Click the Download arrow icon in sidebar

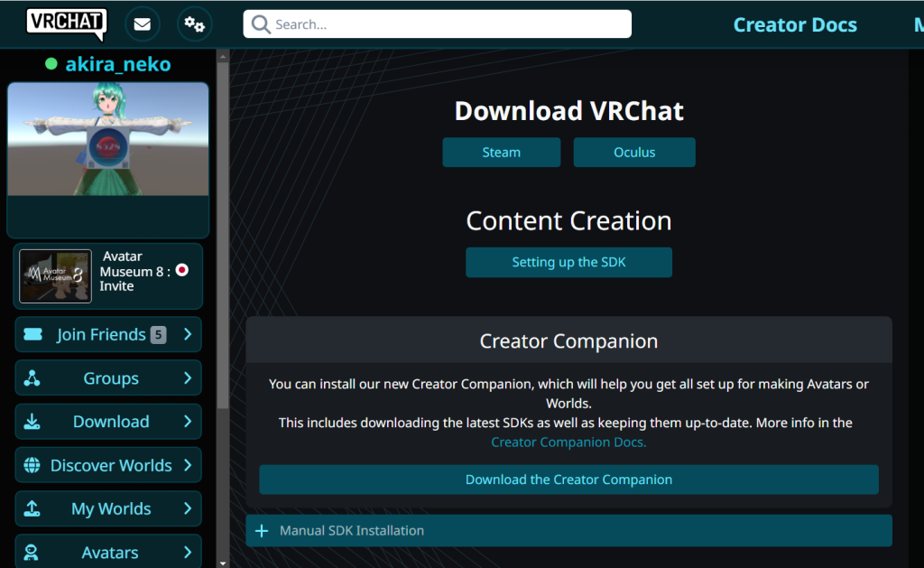tap(32, 422)
